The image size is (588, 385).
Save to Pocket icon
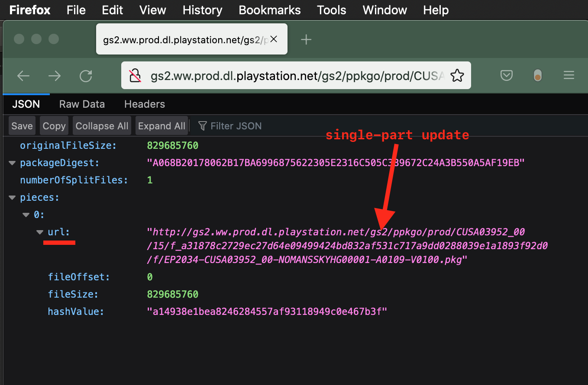(507, 76)
